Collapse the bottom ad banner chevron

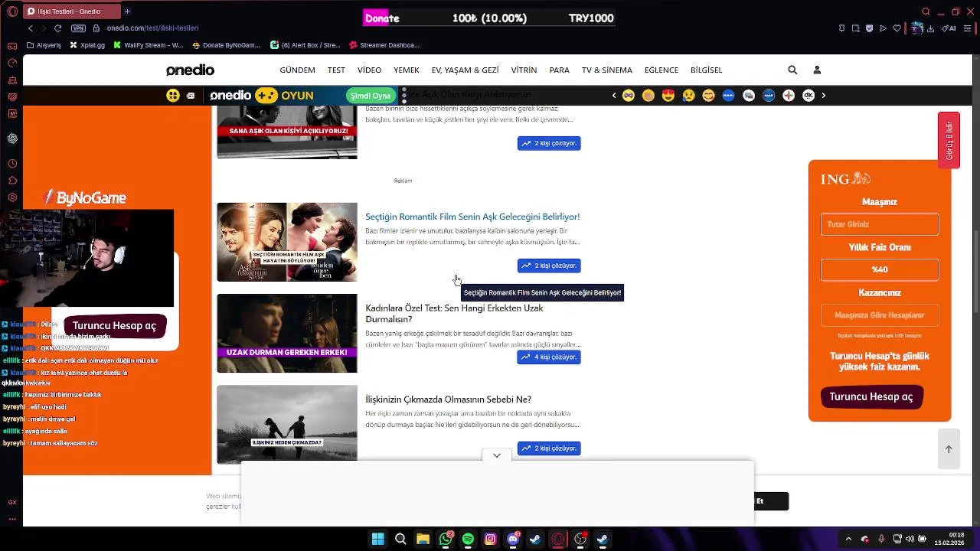coord(497,455)
